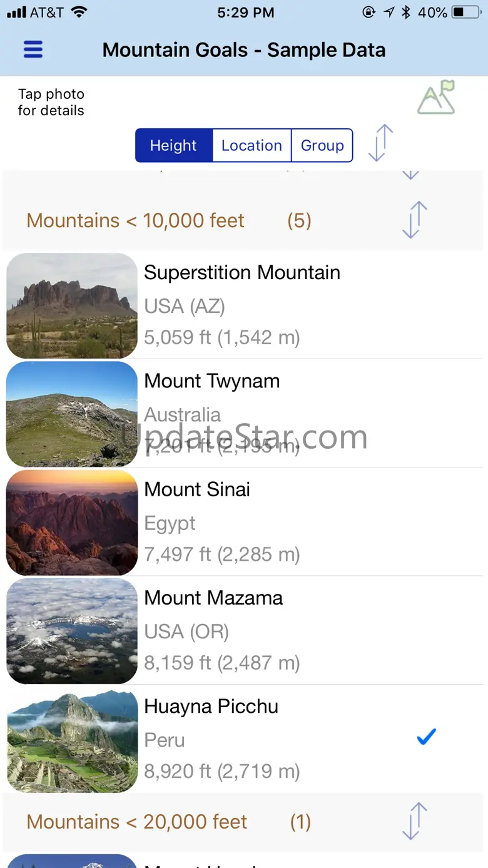Select the Mount Sinai list row
The height and width of the screenshot is (868, 488).
244,522
